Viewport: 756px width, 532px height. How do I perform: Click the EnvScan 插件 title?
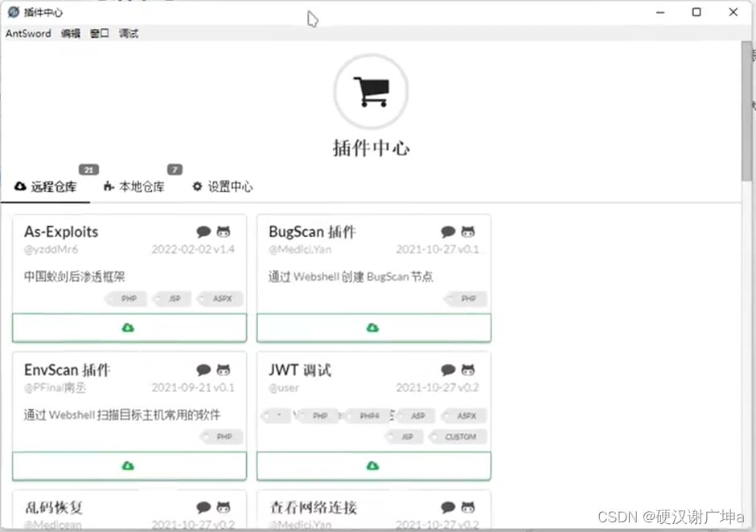(x=67, y=370)
